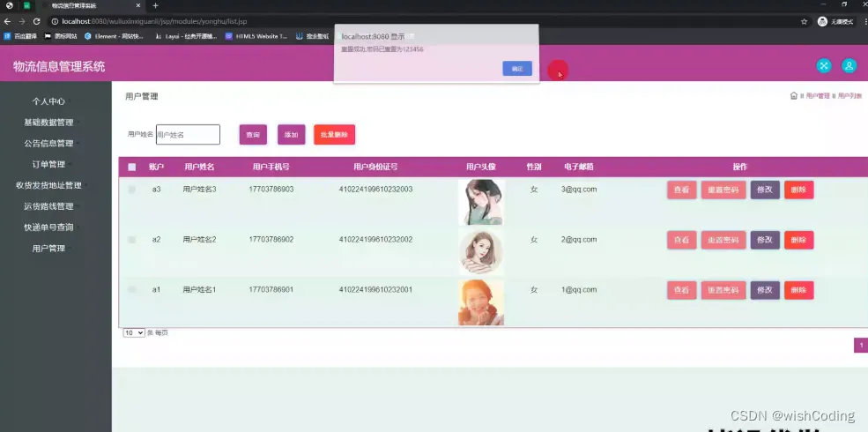
Task: Open a new browser tab
Action: (156, 5)
